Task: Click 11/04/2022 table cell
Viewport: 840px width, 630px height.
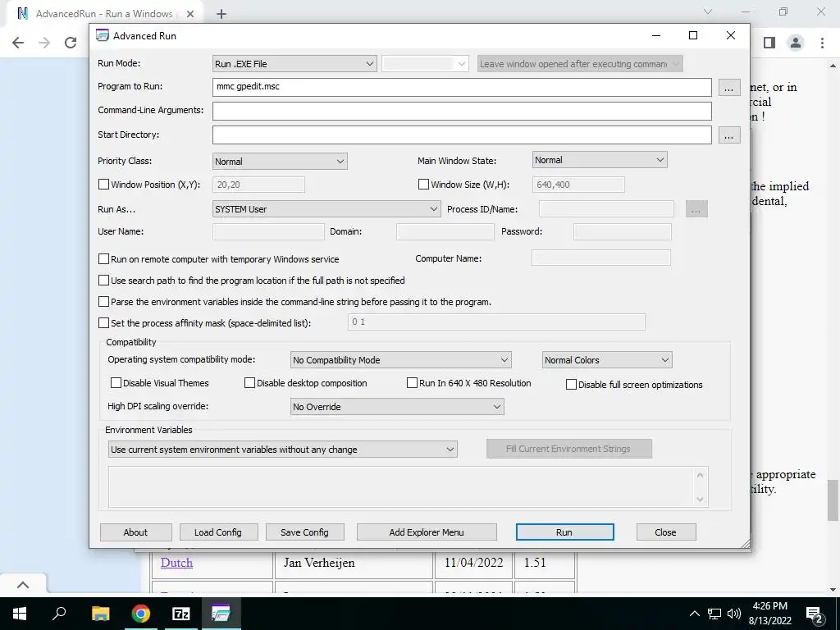Action: tap(473, 563)
